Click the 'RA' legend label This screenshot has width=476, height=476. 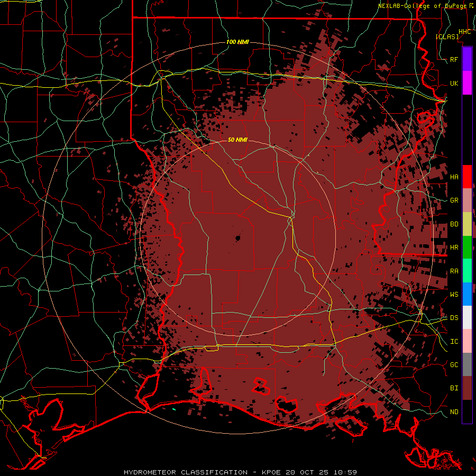point(454,271)
